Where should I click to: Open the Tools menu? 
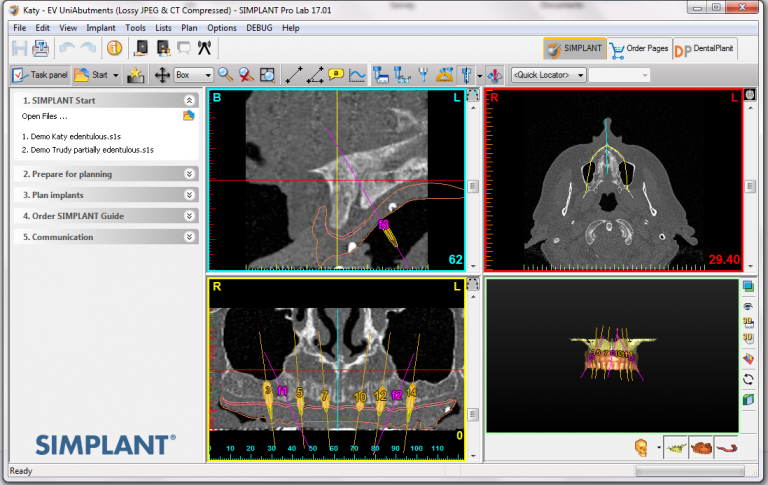135,28
